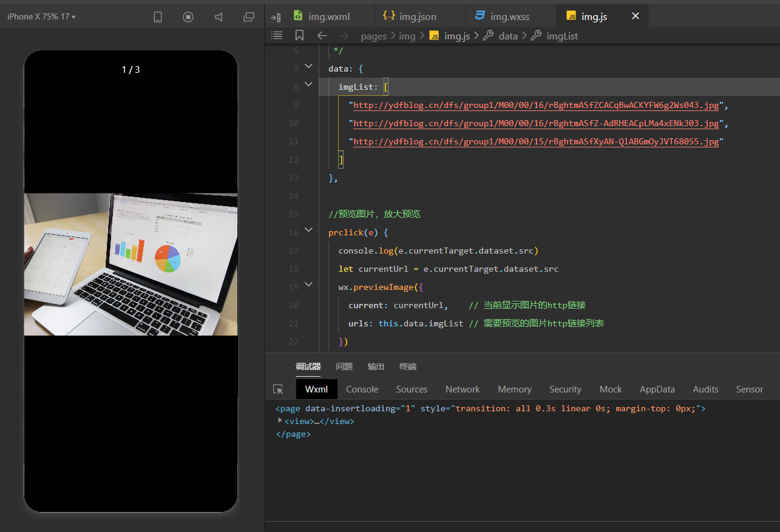Click the stop/record simulator icon
The height and width of the screenshot is (532, 780).
[188, 17]
